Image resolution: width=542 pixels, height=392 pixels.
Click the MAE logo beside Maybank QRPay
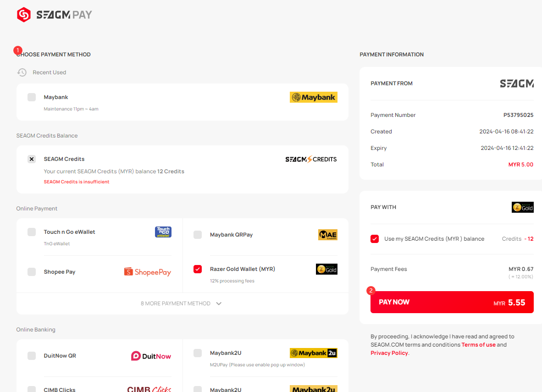click(327, 235)
